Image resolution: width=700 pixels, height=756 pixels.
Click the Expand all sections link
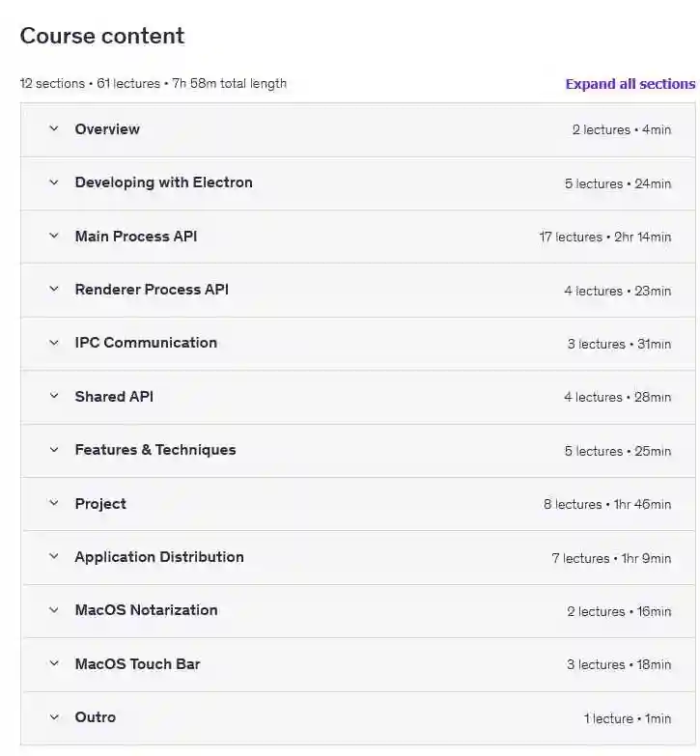[630, 84]
